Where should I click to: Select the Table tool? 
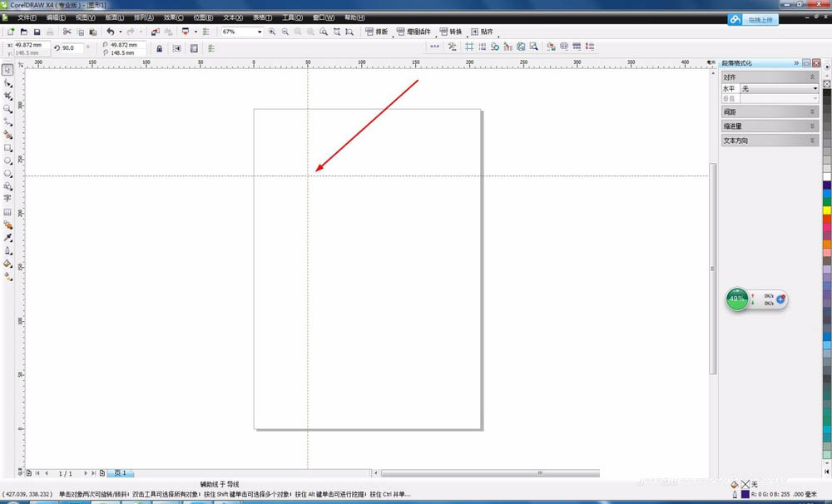pyautogui.click(x=7, y=212)
